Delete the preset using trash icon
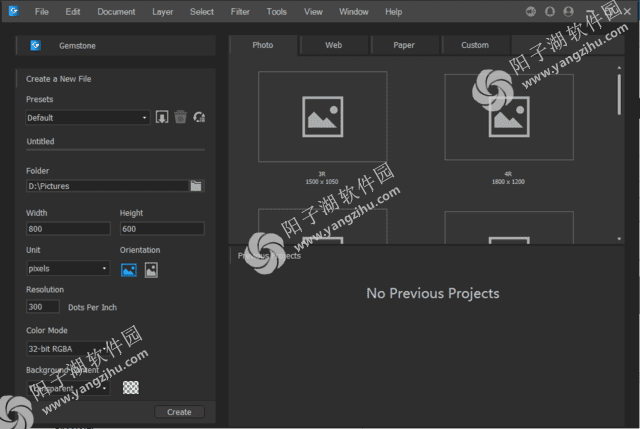Viewport: 640px width, 429px height. point(180,117)
